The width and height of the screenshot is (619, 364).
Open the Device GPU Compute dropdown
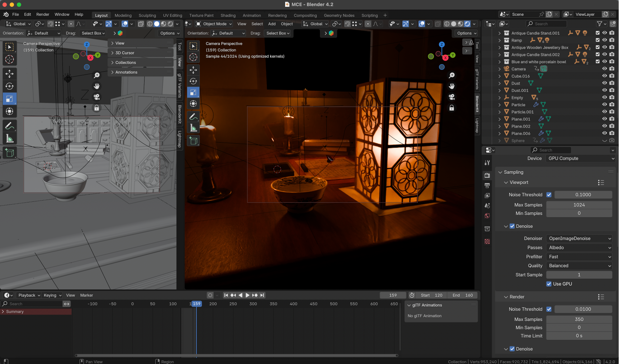(581, 158)
